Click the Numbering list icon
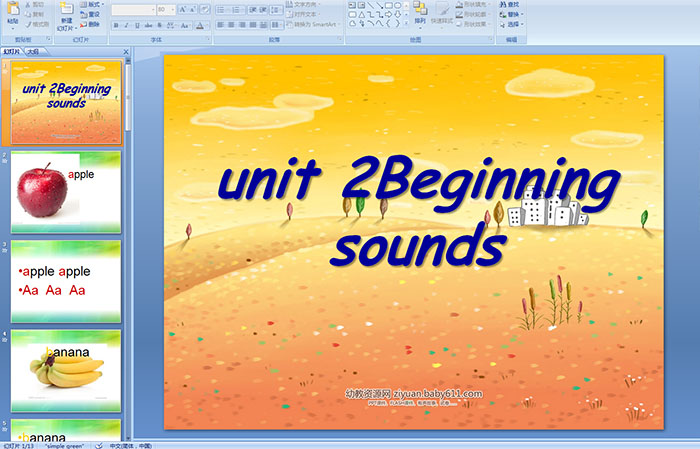 coord(237,10)
